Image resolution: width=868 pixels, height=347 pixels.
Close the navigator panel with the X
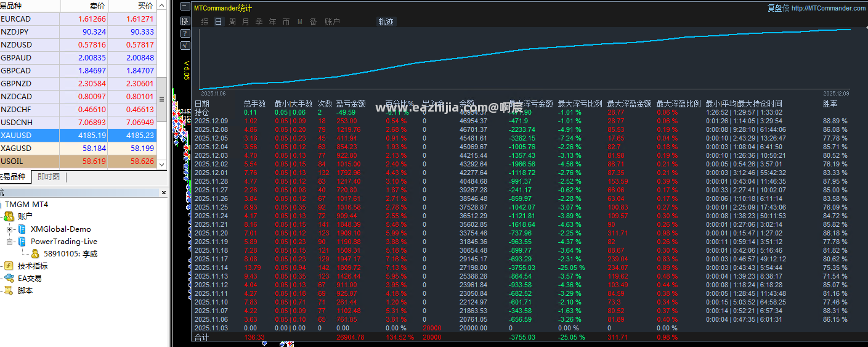click(163, 193)
